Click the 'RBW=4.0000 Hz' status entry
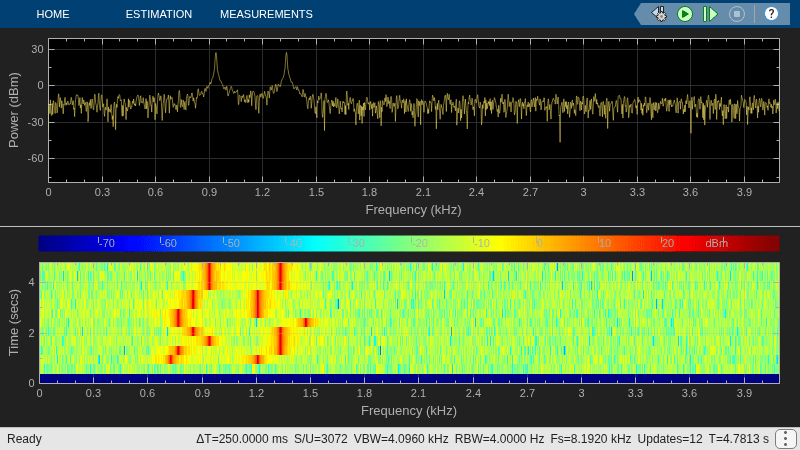This screenshot has width=800, height=450. (x=499, y=439)
